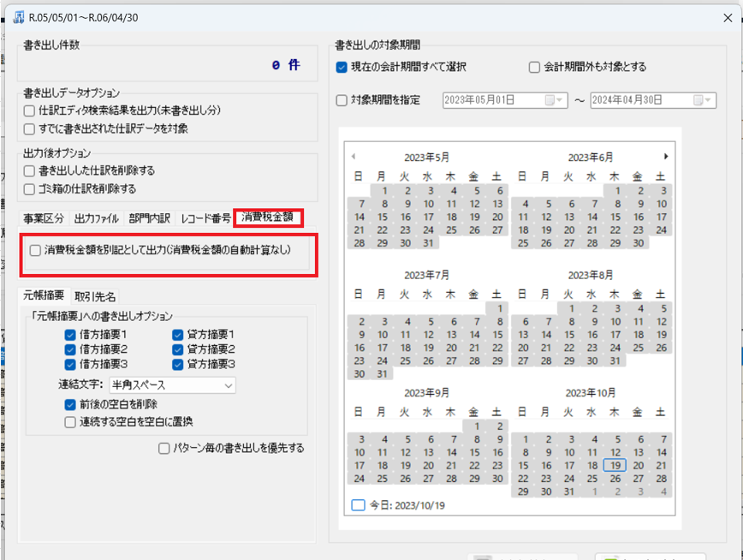Image resolution: width=743 pixels, height=560 pixels.
Task: Switch to 事業区分 tab
Action: (44, 218)
